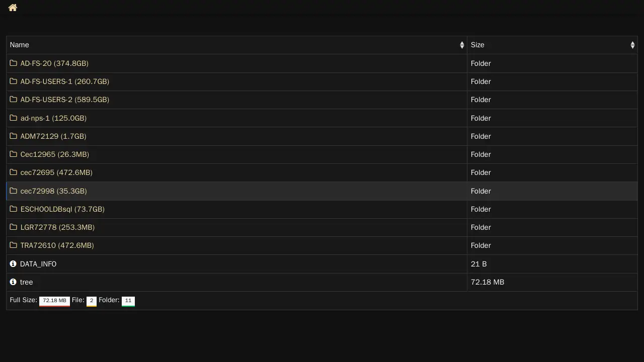Click the info icon next to tree
The image size is (644, 362).
tap(13, 282)
